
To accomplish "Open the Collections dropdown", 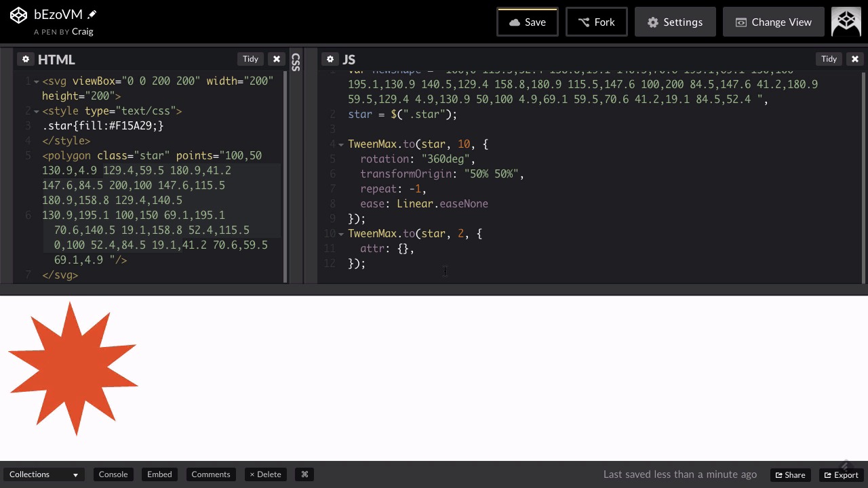I will click(x=44, y=474).
